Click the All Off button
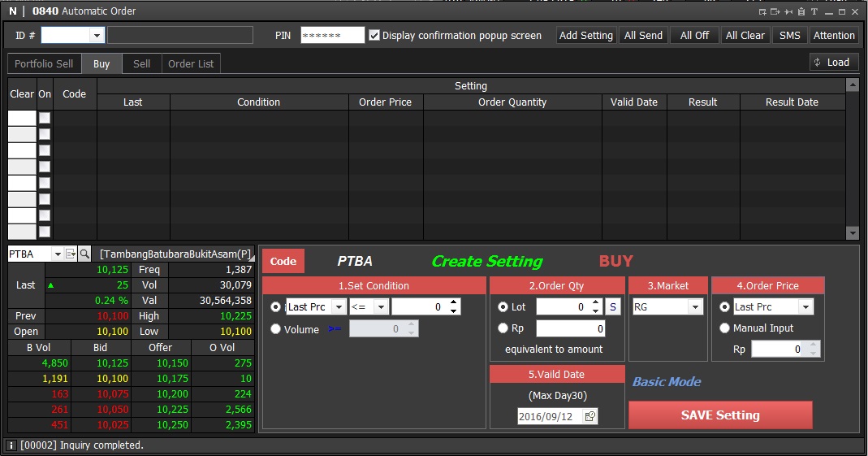868x456 pixels. pyautogui.click(x=695, y=36)
